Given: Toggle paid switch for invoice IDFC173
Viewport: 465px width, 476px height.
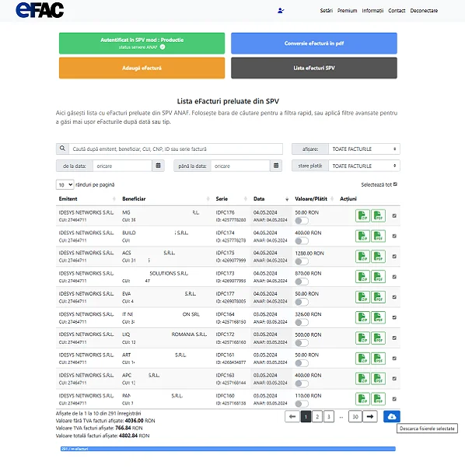Looking at the screenshot, I should coord(302,282).
